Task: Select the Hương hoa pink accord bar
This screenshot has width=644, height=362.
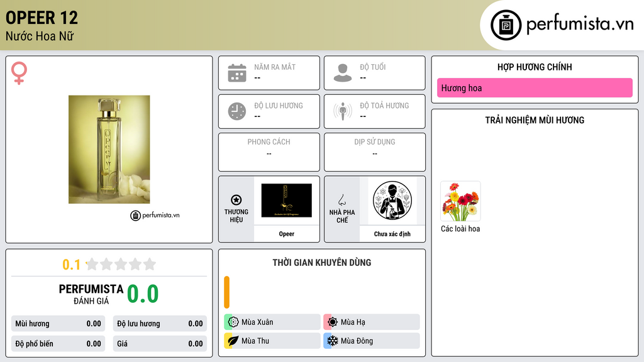Action: [535, 88]
